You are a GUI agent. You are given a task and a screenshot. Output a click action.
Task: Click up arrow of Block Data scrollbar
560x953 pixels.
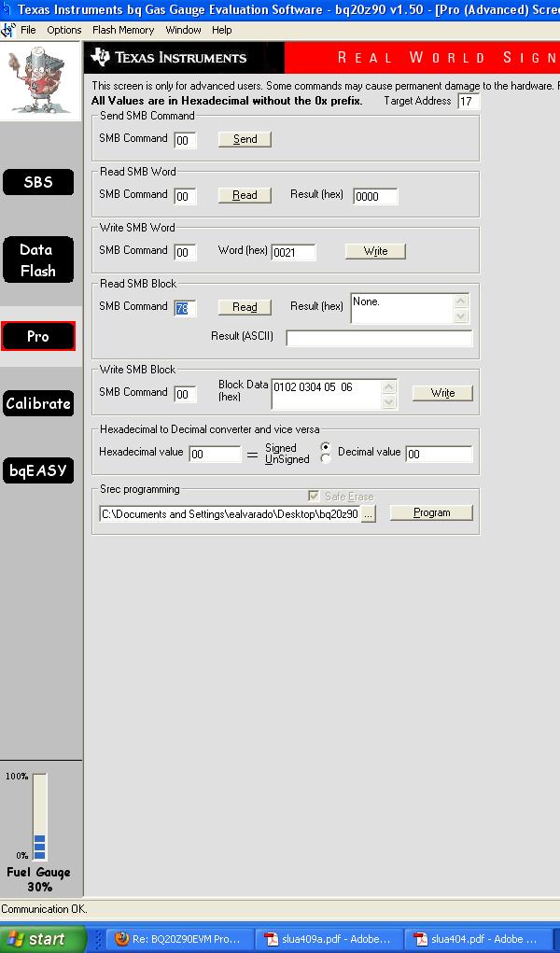[x=389, y=387]
